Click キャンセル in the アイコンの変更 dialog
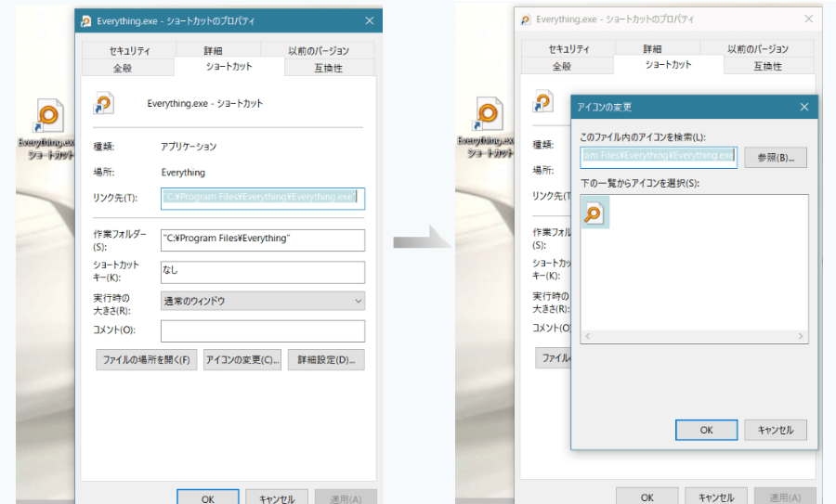The height and width of the screenshot is (504, 836). point(776,430)
